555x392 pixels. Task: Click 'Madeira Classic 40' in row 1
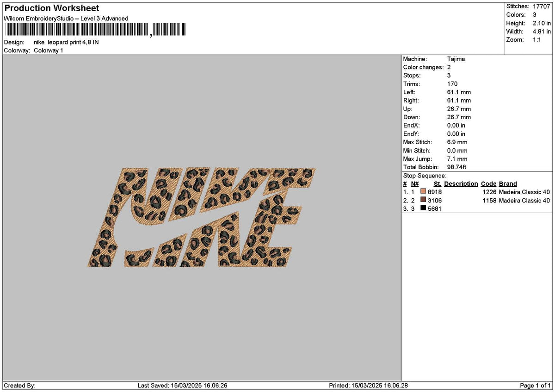524,192
